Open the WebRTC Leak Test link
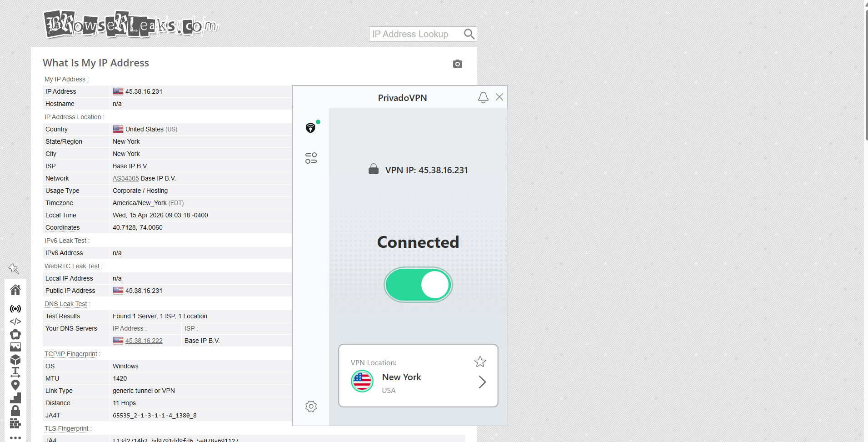 [x=72, y=266]
